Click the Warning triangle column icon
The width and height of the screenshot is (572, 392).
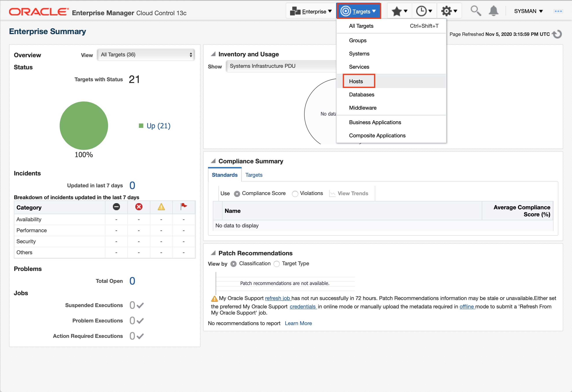tap(161, 207)
